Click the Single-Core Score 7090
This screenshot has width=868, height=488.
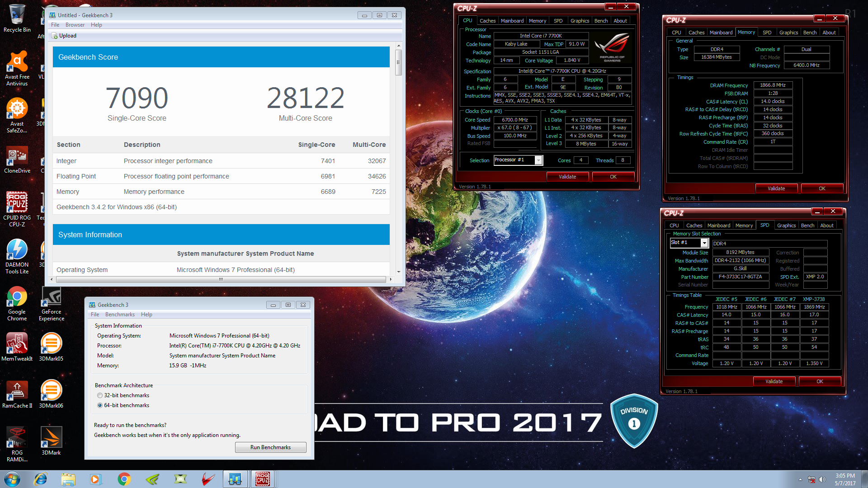137,98
